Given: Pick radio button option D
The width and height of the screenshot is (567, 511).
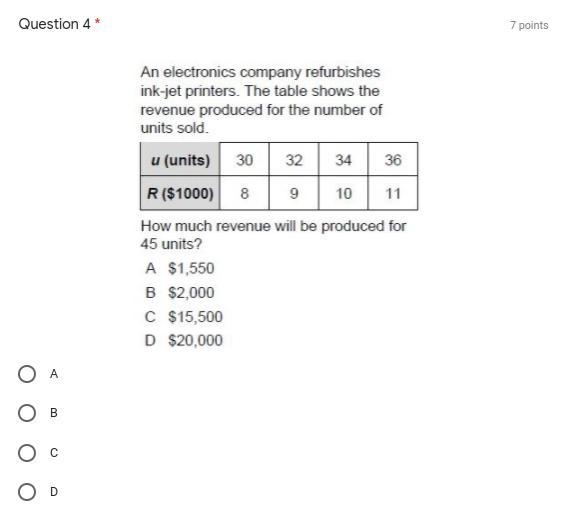Looking at the screenshot, I should (x=27, y=491).
